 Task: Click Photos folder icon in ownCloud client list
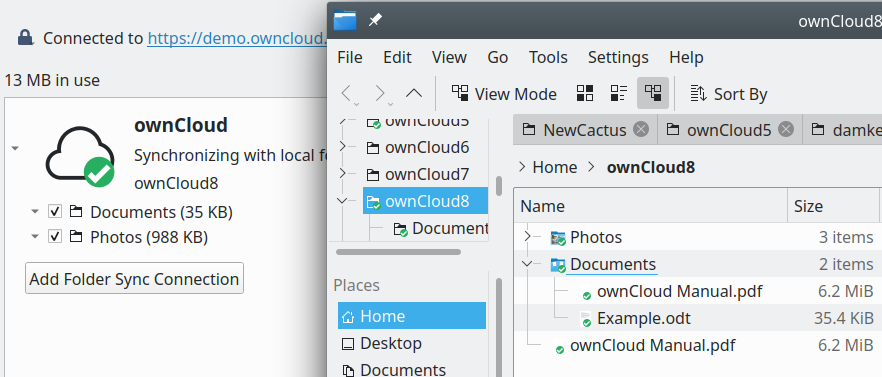(x=76, y=237)
